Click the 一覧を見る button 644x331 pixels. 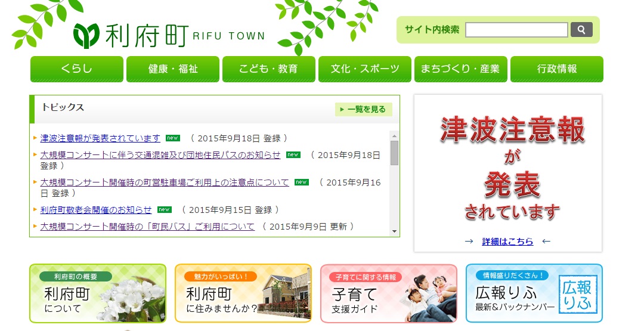coord(364,109)
